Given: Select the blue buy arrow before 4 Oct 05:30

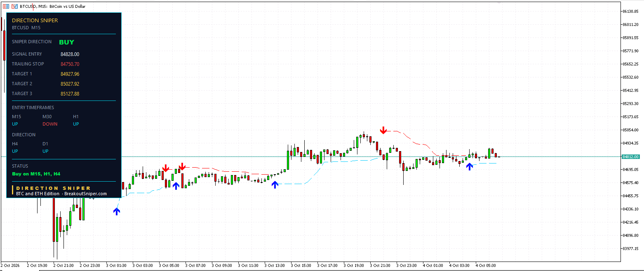Looking at the screenshot, I should (x=469, y=166).
